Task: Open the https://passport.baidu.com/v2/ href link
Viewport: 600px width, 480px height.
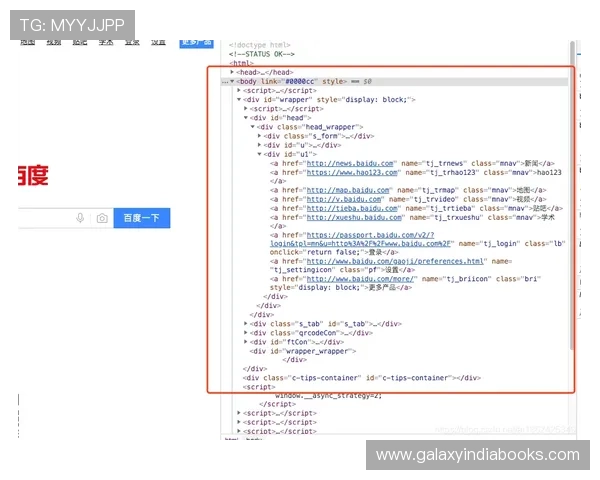Action: pos(362,240)
